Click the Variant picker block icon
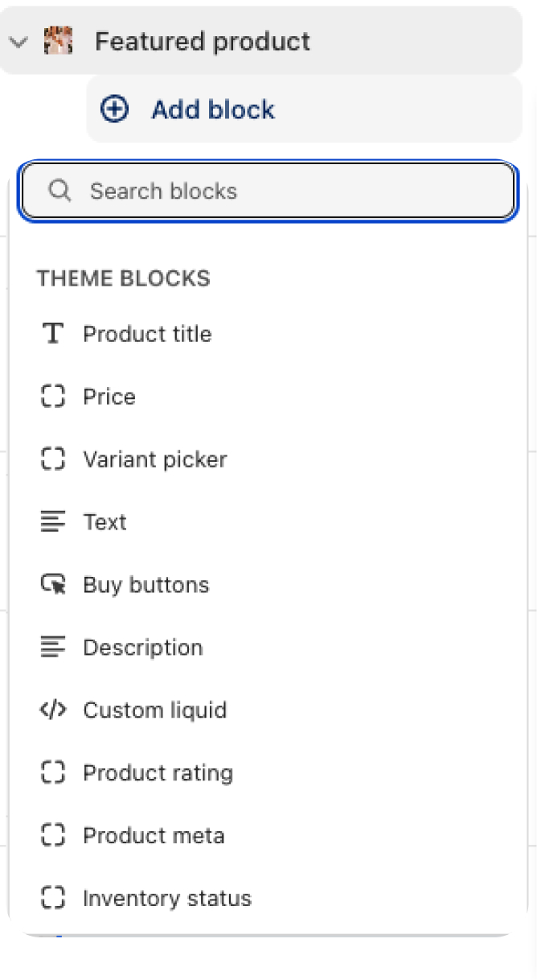This screenshot has height=980, width=537. coord(53,459)
